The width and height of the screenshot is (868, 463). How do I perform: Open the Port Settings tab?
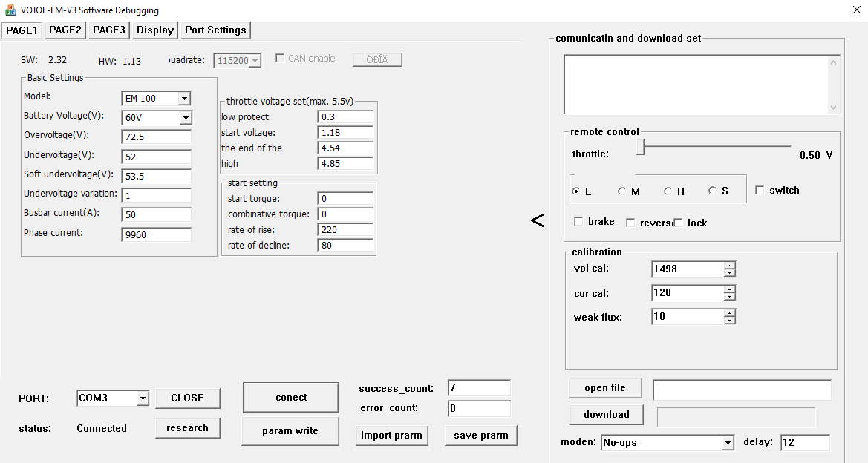click(215, 30)
